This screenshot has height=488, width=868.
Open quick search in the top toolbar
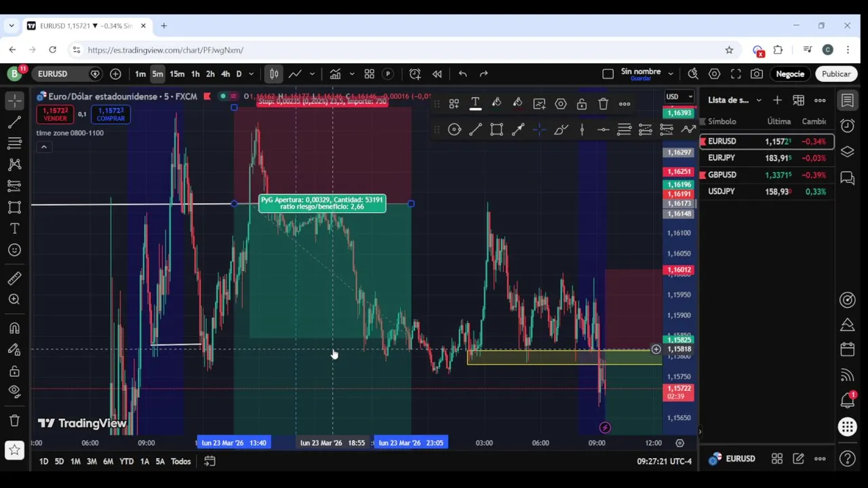[693, 74]
